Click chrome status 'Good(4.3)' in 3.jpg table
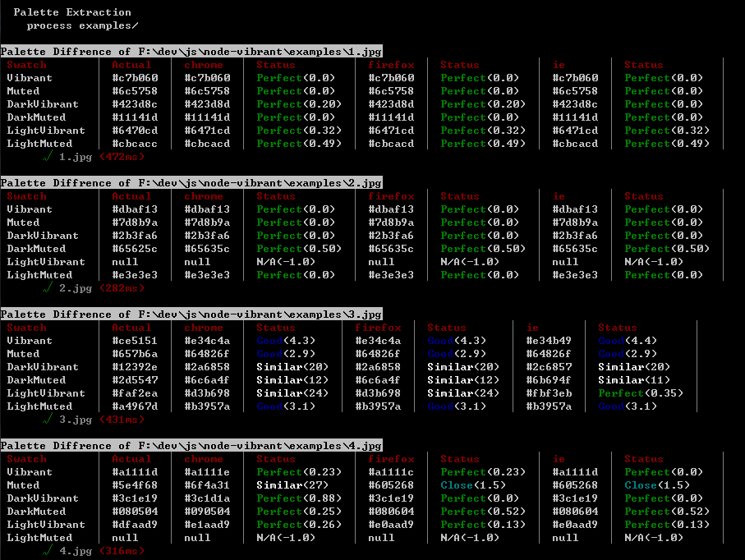Viewport: 745px width, 560px height. click(x=286, y=341)
